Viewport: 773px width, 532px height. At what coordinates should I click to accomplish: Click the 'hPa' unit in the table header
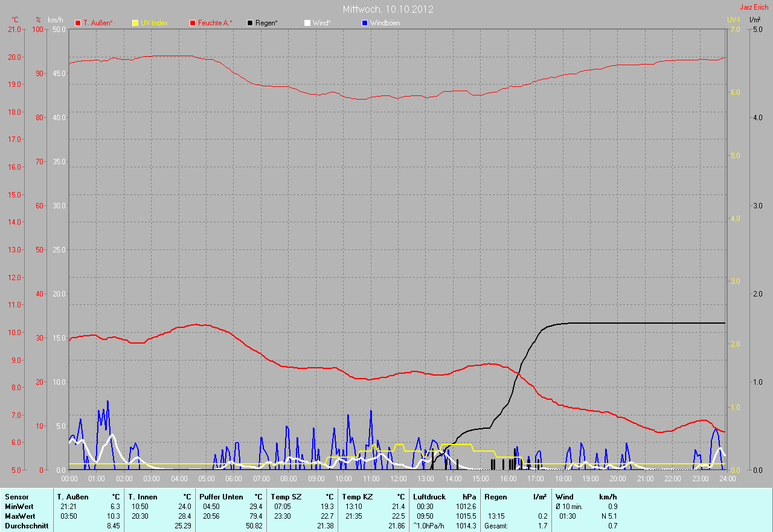click(x=469, y=497)
